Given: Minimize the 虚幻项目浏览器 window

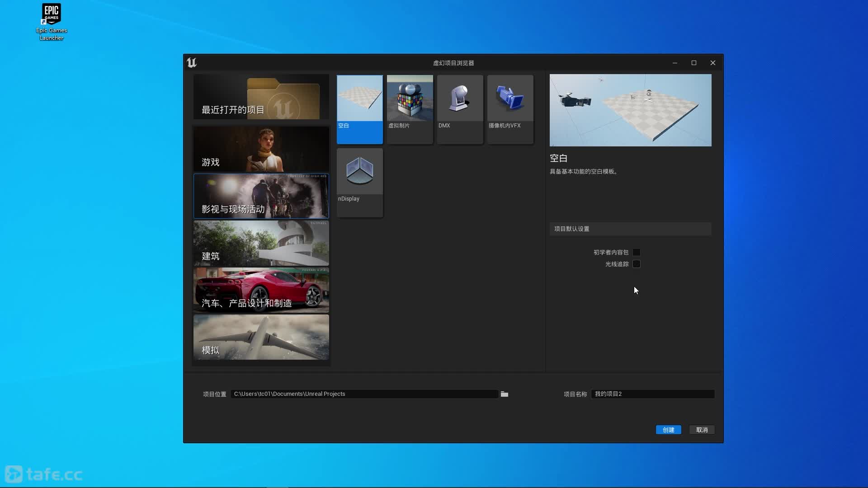Looking at the screenshot, I should click(x=675, y=63).
